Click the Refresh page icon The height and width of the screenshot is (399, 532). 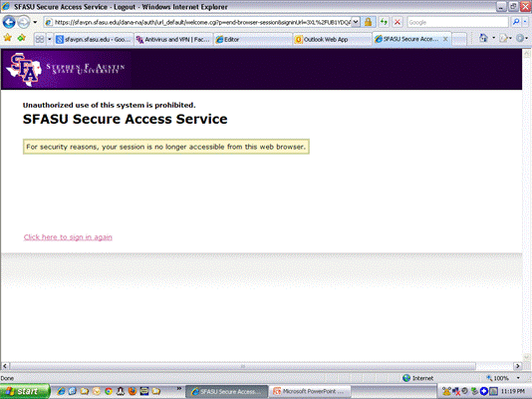(x=384, y=22)
